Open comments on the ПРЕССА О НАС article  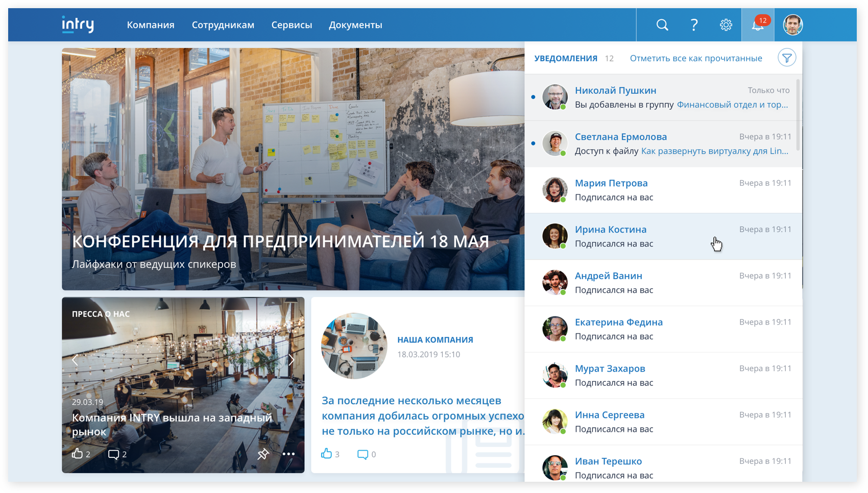[113, 453]
